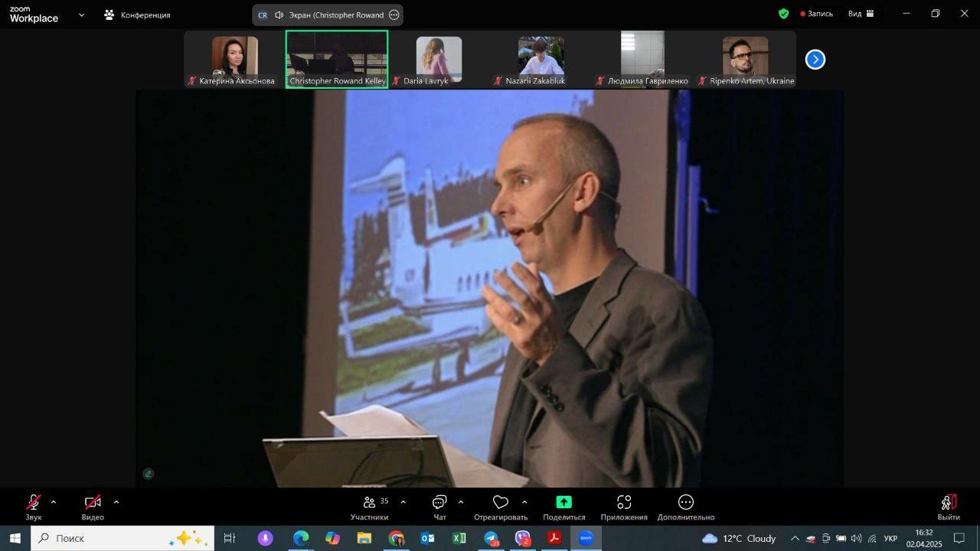Open Telegram from the taskbar
The image size is (980, 551).
click(491, 538)
